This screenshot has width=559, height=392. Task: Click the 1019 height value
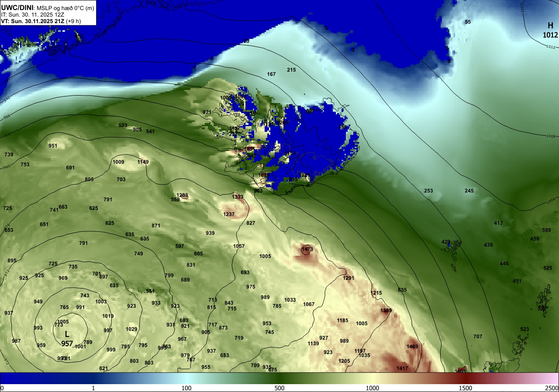(108, 316)
